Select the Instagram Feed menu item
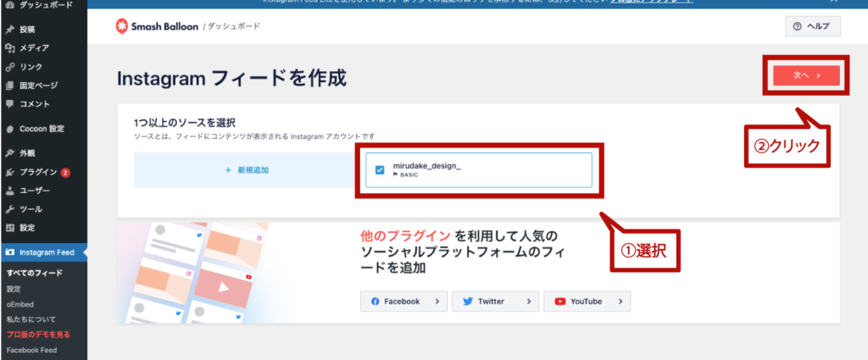This screenshot has width=868, height=360. click(44, 252)
